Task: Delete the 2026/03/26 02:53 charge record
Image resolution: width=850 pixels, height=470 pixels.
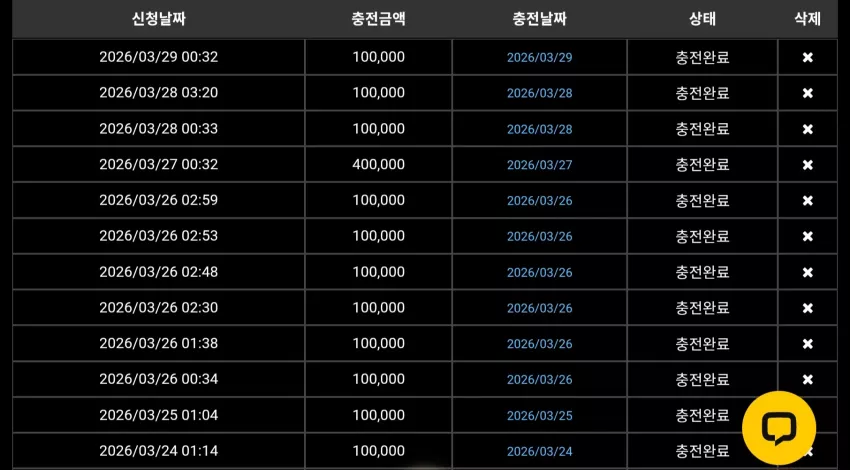Action: (808, 236)
